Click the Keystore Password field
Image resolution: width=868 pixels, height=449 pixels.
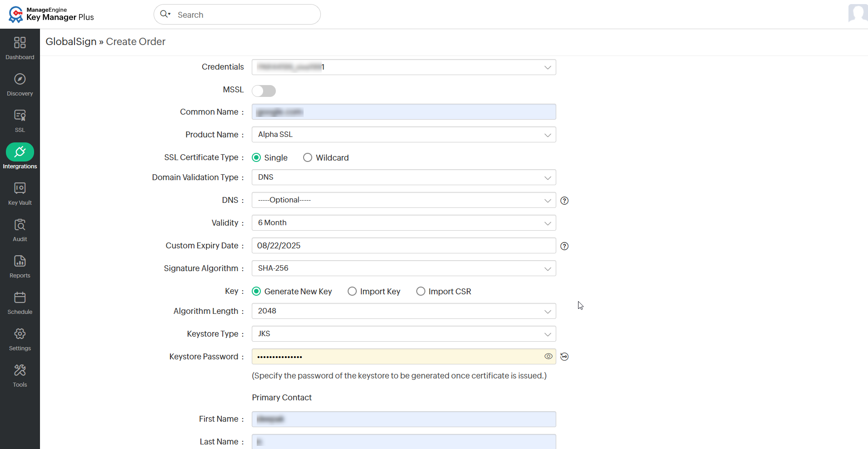[404, 357]
